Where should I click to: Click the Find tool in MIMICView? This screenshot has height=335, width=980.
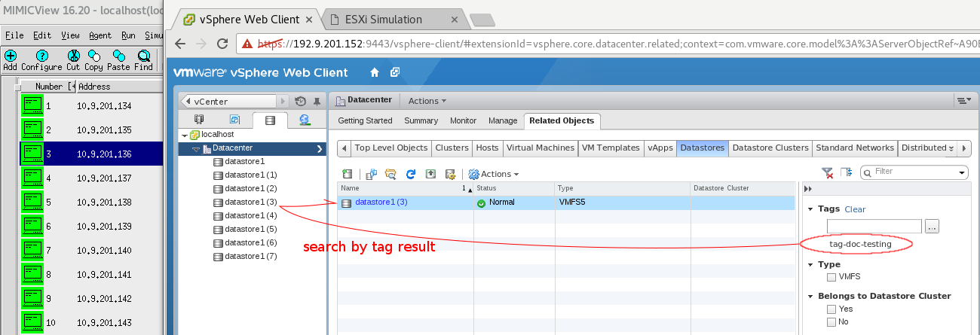143,60
